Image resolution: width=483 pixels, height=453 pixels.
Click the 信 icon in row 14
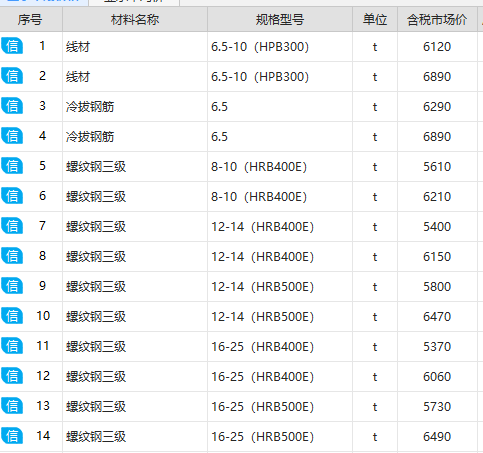[12, 436]
